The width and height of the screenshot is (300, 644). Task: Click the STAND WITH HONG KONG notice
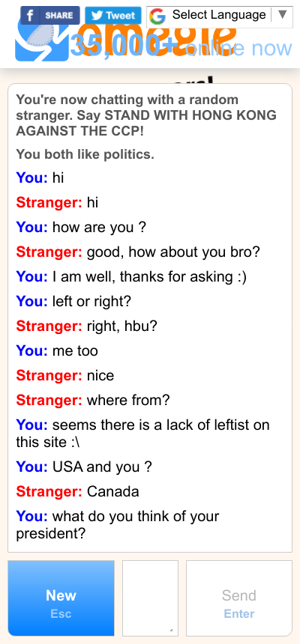(x=146, y=115)
